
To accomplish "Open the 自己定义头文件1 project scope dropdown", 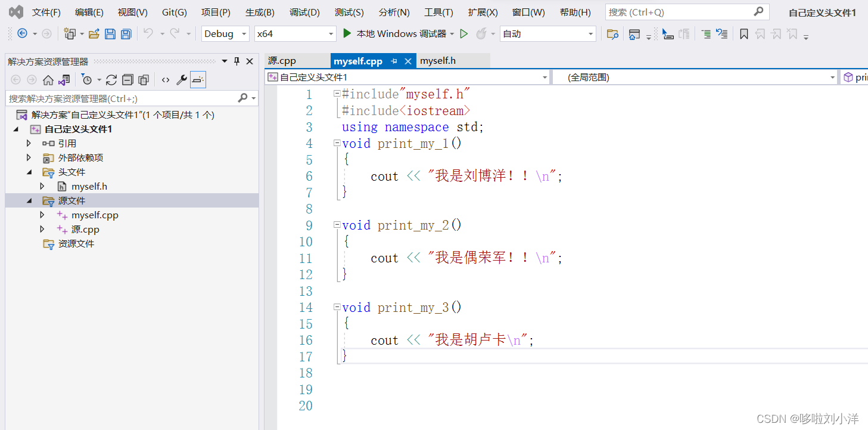I will (x=408, y=77).
